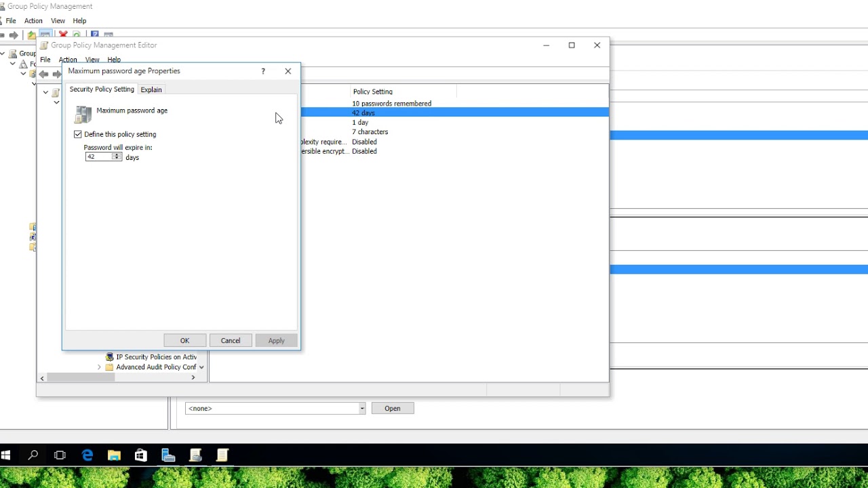Viewport: 868px width, 488px height.
Task: Click the tree pane horizontal scrollbar thumb
Action: (x=81, y=378)
